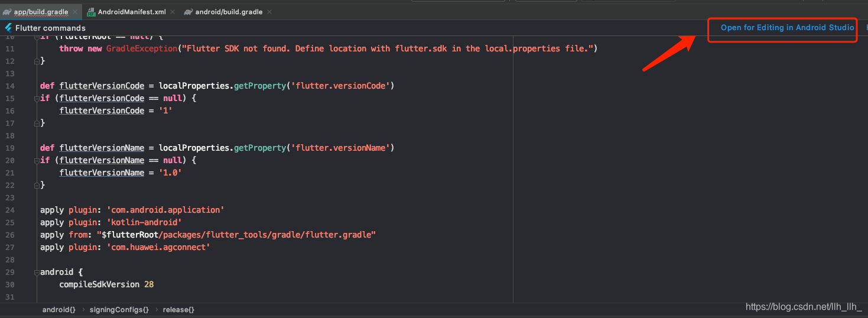Click 'flutter.versionName' string on line 19
Viewport: 868px width, 318px height.
(339, 148)
